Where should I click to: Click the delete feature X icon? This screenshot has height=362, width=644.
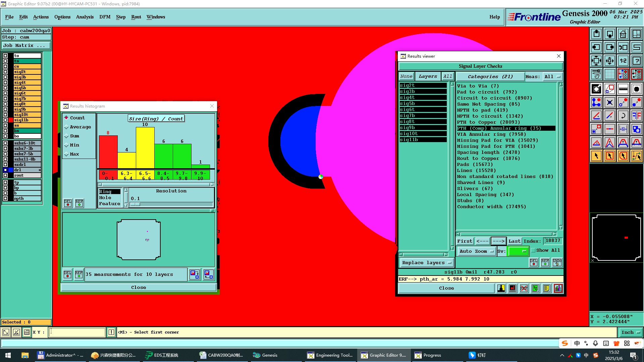[x=609, y=102]
